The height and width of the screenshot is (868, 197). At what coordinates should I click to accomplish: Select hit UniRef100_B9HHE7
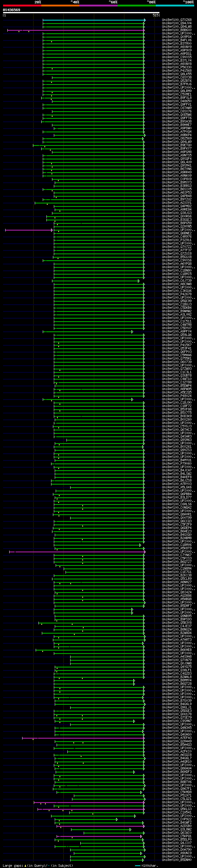point(177,125)
